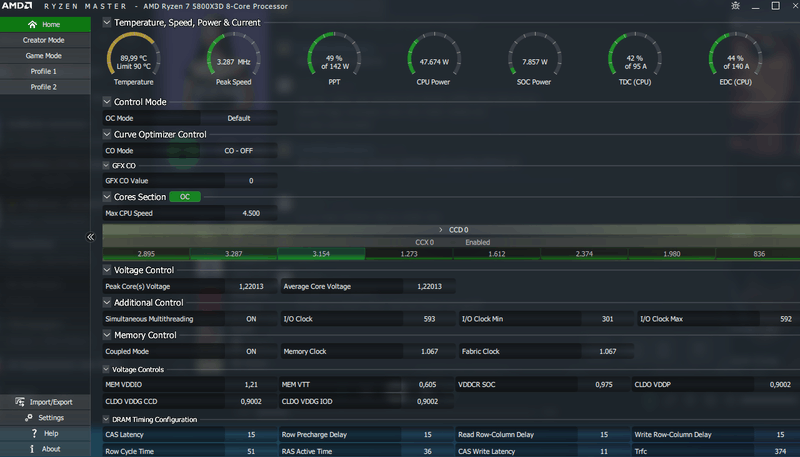Select Profile 2 tab
This screenshot has height=457, width=800.
[x=45, y=87]
